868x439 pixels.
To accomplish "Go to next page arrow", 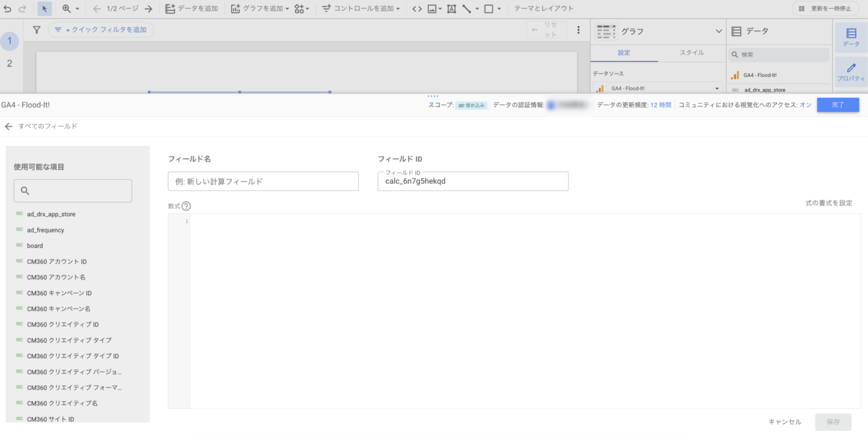I will (x=148, y=8).
